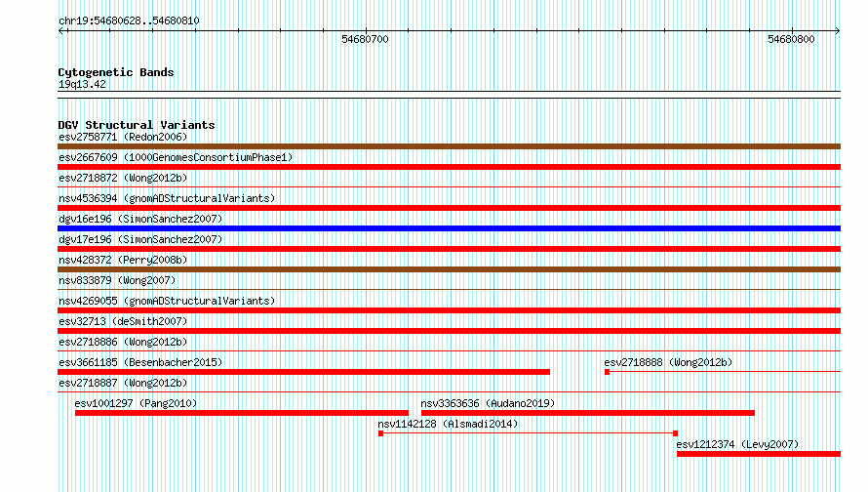This screenshot has width=868, height=492.
Task: Click the 54680800 ruler position label
Action: click(x=791, y=39)
